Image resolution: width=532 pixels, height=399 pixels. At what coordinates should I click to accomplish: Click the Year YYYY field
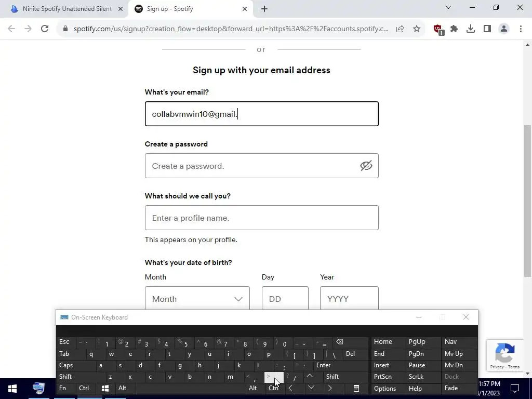click(x=349, y=298)
